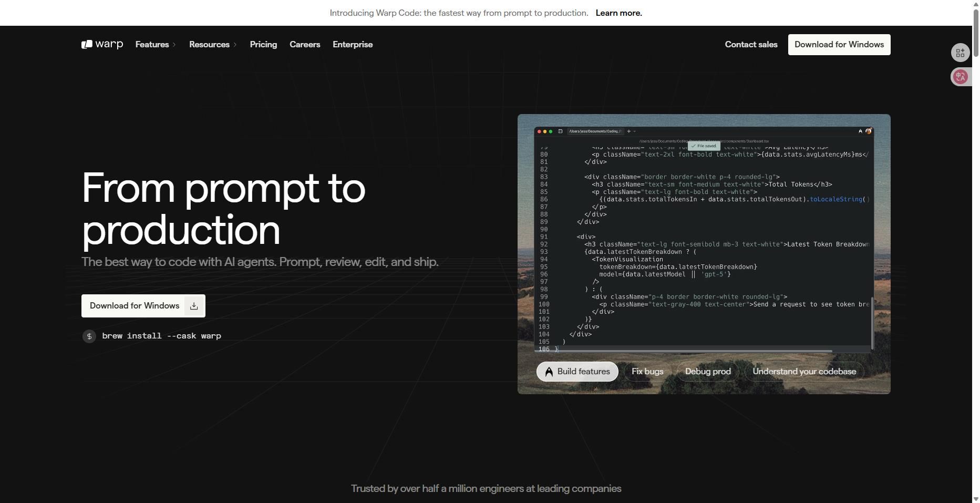Click Learn more in announcement banner

tap(618, 13)
